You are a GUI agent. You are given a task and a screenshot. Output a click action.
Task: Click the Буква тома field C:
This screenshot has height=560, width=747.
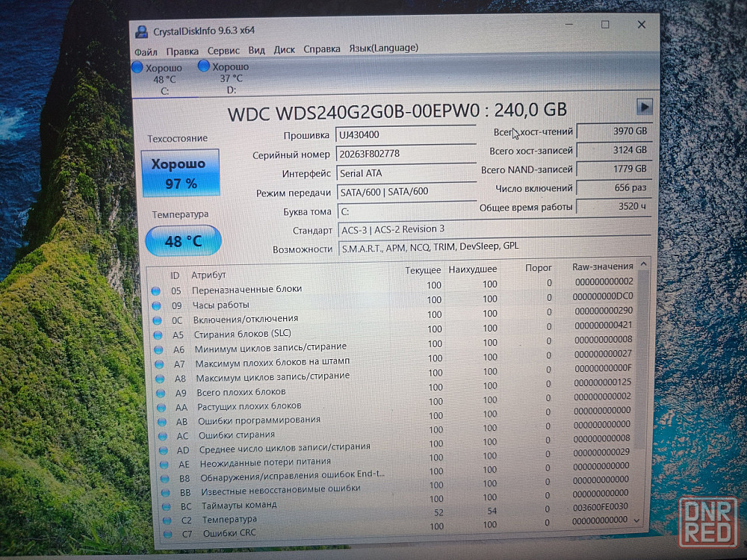[x=407, y=211]
